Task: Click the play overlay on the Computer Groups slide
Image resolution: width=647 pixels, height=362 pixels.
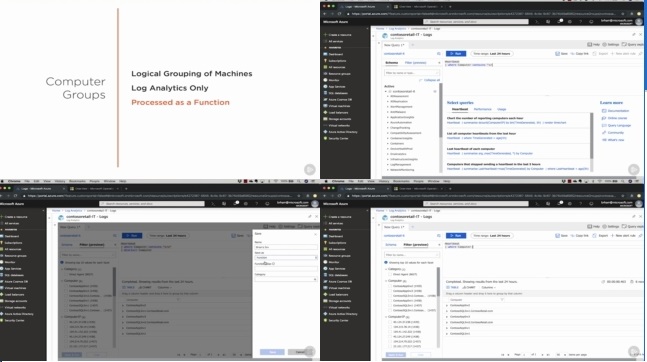Action: coord(309,169)
